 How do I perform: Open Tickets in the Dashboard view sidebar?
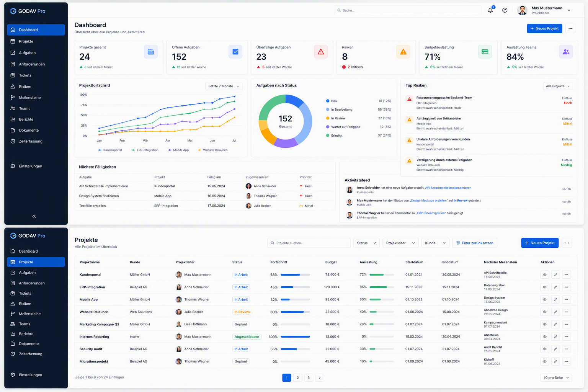point(36,75)
